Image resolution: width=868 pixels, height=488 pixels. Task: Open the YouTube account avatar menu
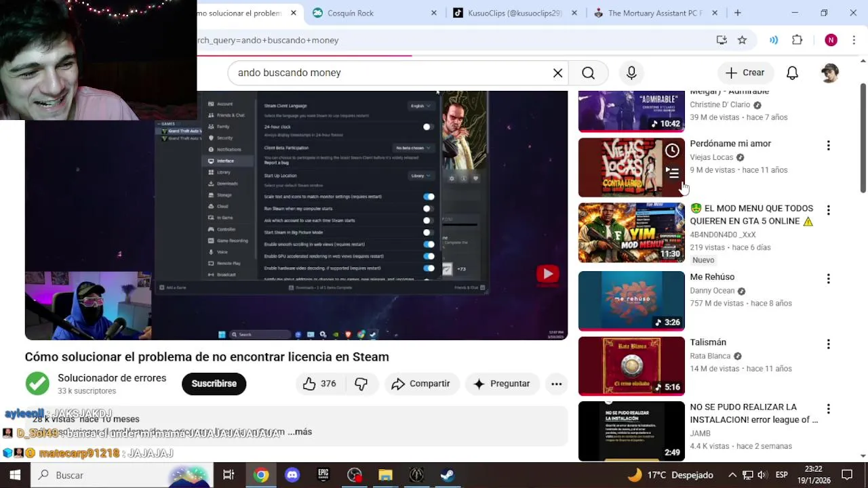(x=829, y=73)
